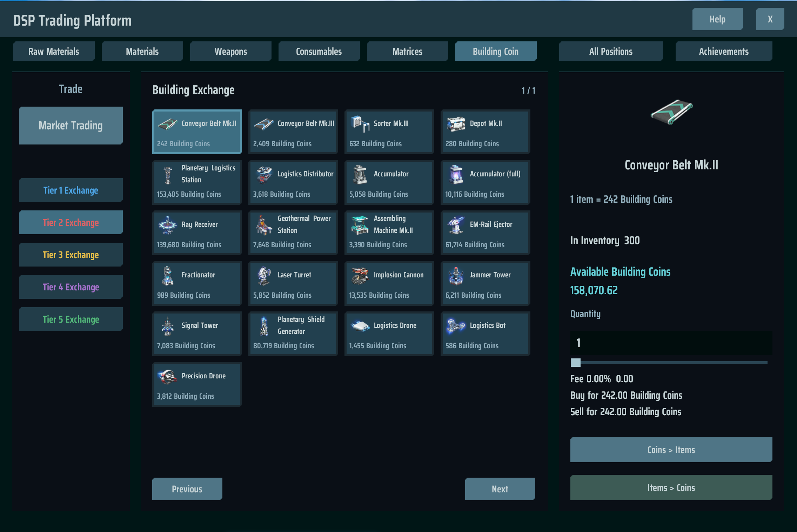Pick the Precision Drone icon
Image resolution: width=797 pixels, height=532 pixels.
point(168,376)
